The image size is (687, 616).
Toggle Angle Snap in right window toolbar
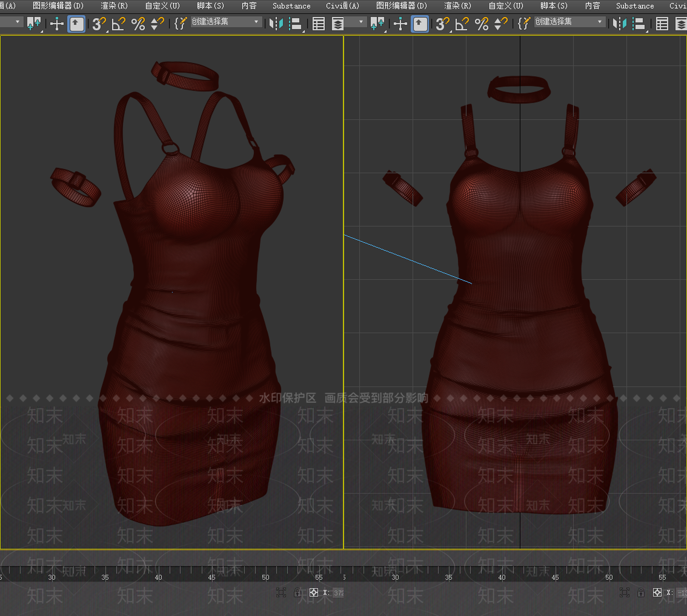(462, 24)
